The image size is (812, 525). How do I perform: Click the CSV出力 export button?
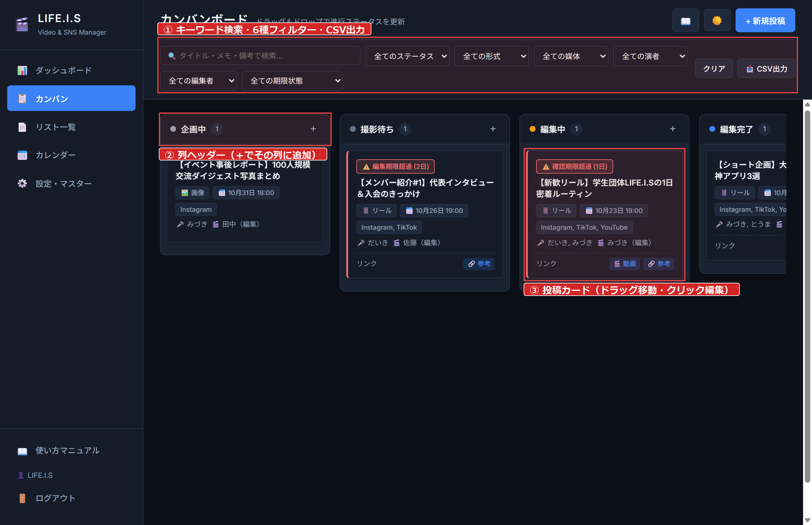[766, 69]
